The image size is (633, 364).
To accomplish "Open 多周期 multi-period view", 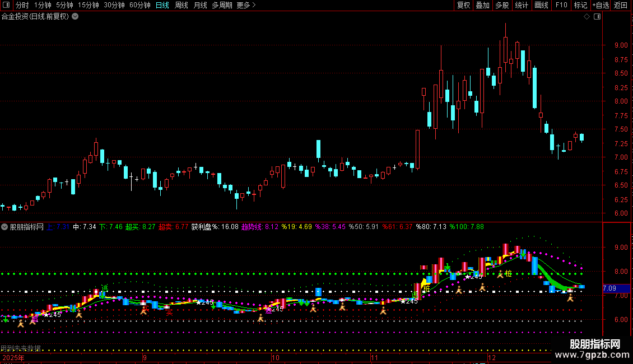I will [222, 5].
